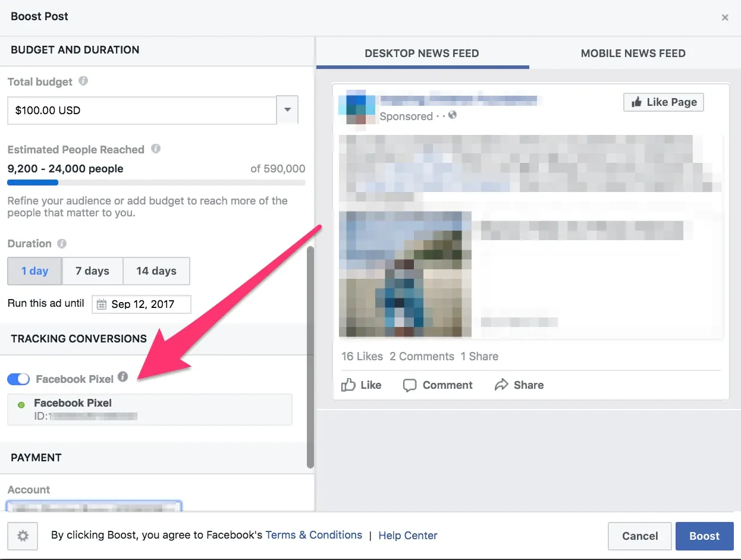Image resolution: width=741 pixels, height=560 pixels.
Task: Click the Duration info icon
Action: pyautogui.click(x=62, y=243)
